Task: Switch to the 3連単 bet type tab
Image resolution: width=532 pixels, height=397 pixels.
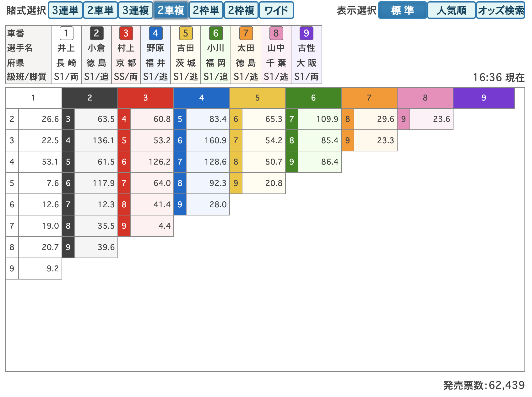Action: tap(65, 10)
